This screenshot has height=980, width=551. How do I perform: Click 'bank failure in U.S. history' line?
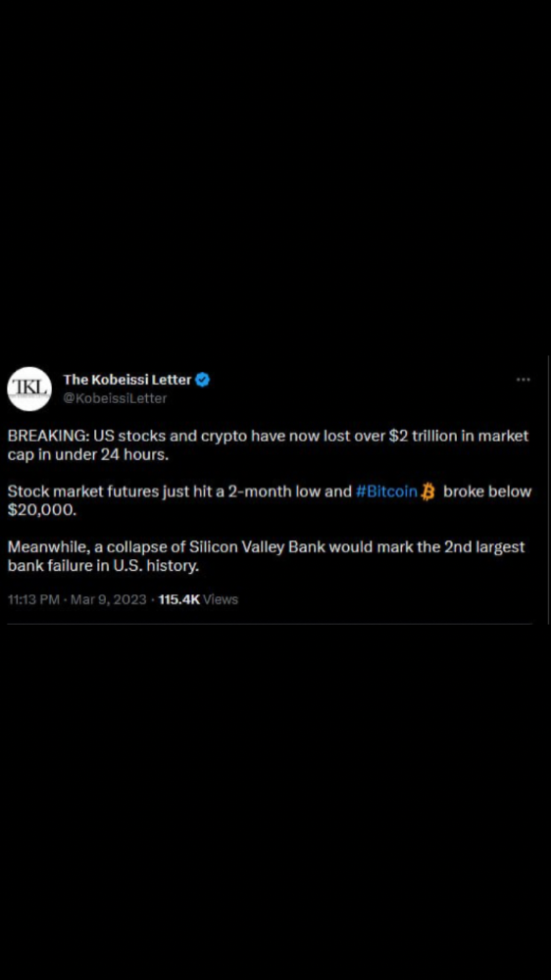pos(103,566)
